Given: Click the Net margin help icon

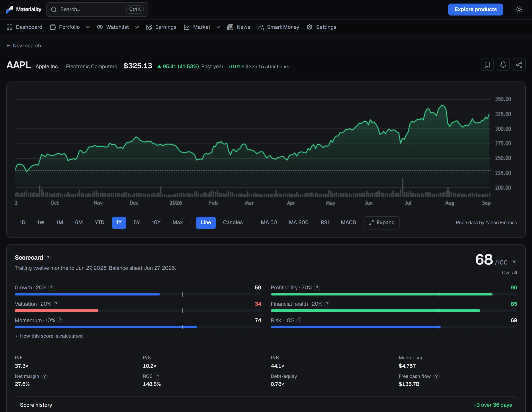Looking at the screenshot, I should coord(44,377).
